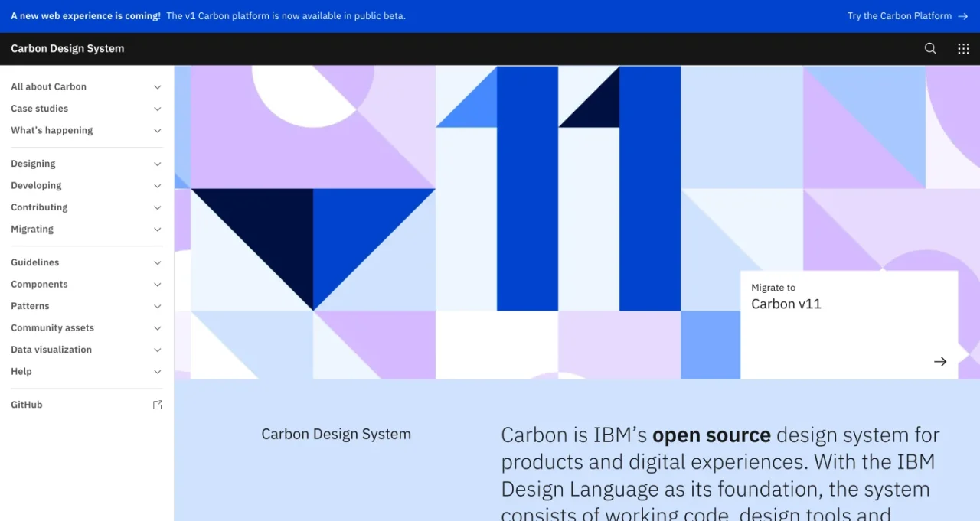Click arrow beside Try the Carbon Platform

(x=963, y=16)
